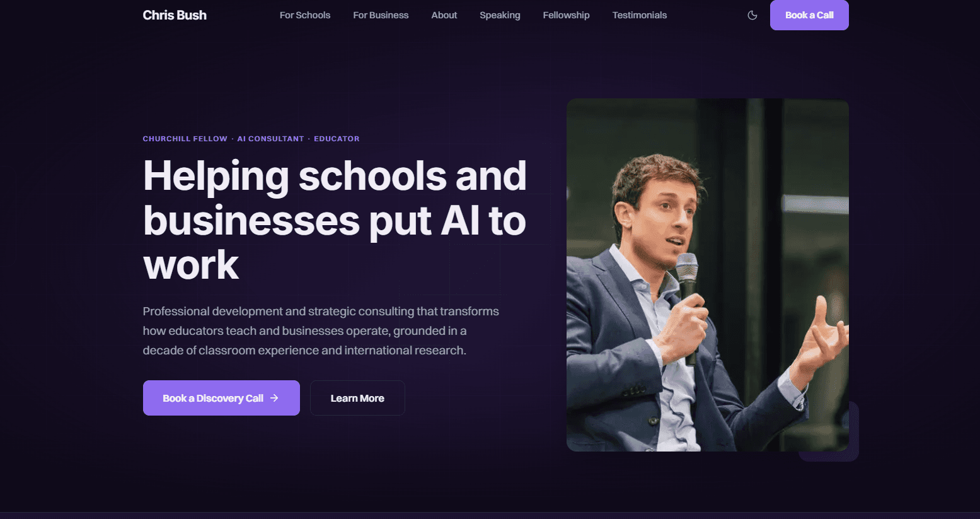Go to the For Business section
This screenshot has width=980, height=519.
tap(381, 15)
